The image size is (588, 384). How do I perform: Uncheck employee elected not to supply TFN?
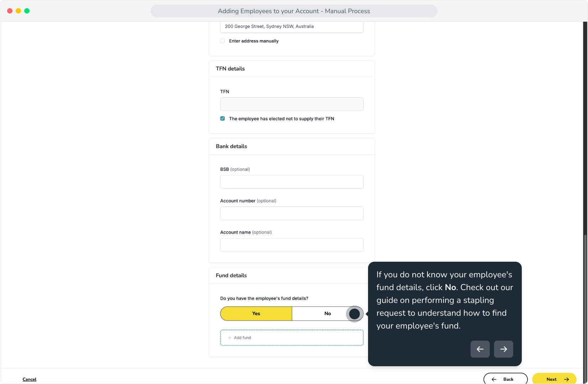coord(222,119)
